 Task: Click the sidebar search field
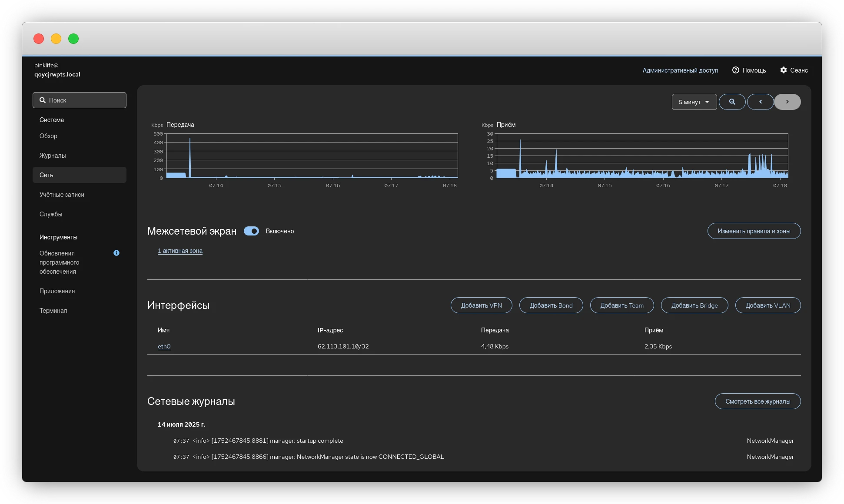click(x=80, y=100)
